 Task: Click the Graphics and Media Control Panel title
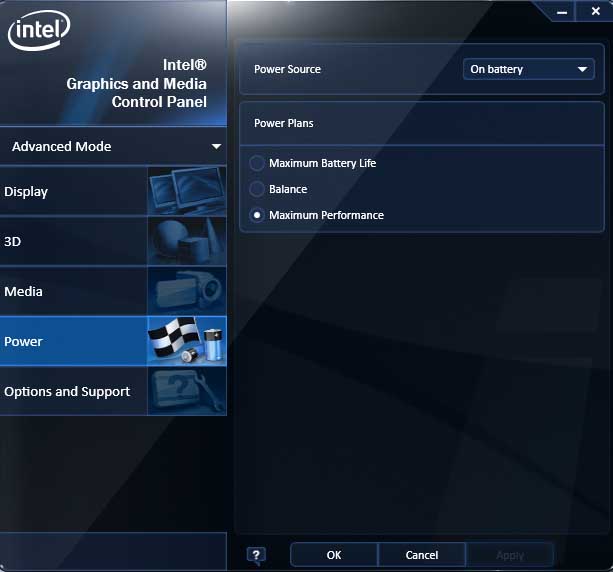[x=136, y=83]
